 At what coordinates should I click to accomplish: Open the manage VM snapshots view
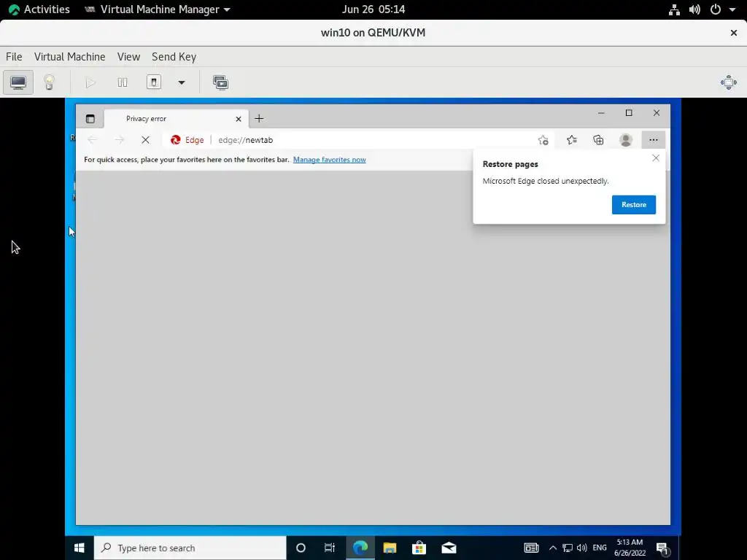coord(220,82)
